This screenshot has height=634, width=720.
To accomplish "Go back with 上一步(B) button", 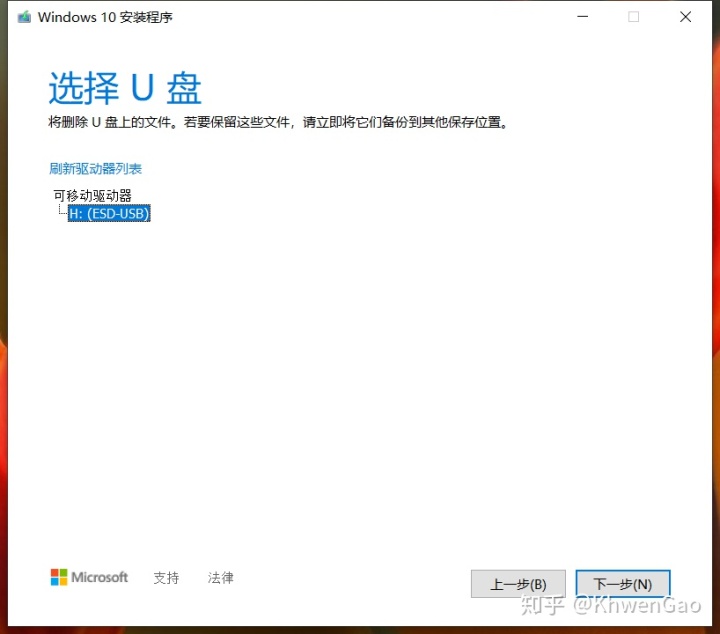I will [x=518, y=584].
